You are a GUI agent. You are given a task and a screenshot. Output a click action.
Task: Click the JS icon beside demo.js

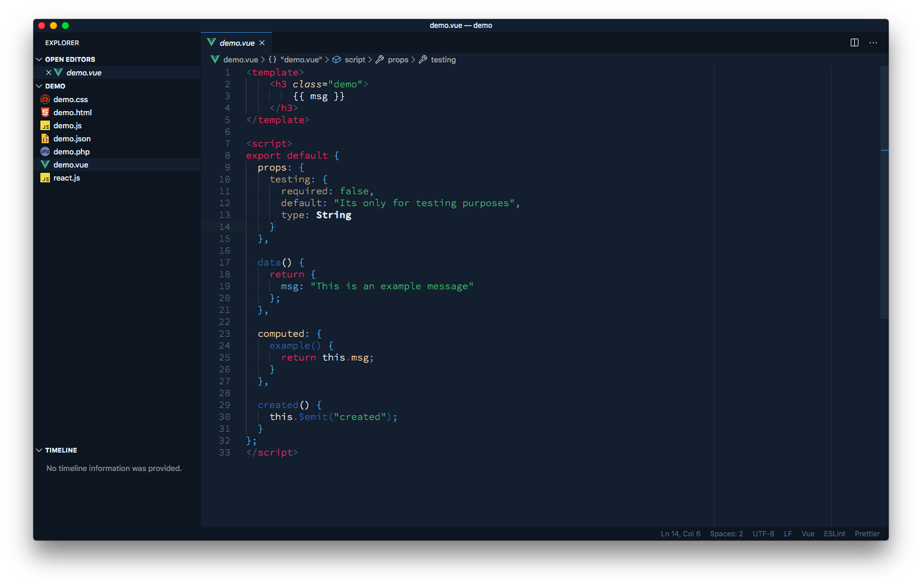click(45, 125)
